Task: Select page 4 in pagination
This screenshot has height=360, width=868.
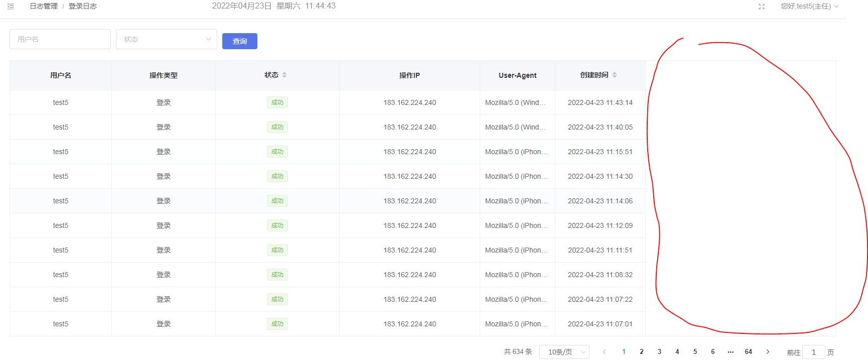Action: [677, 352]
